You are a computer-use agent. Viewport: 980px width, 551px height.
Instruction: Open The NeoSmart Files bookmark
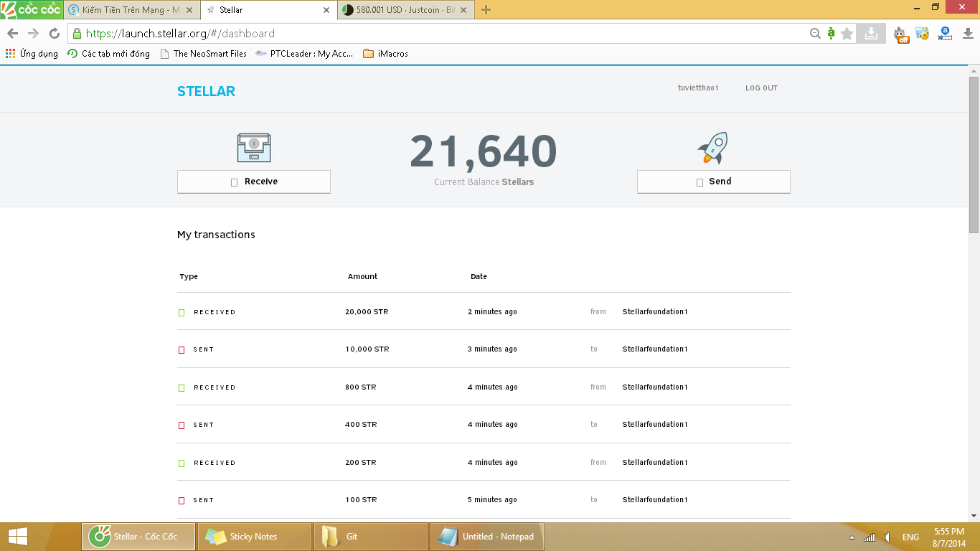(203, 54)
